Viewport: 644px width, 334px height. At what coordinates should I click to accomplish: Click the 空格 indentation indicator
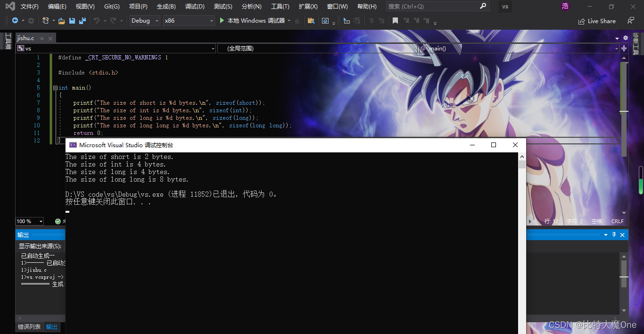coord(597,221)
